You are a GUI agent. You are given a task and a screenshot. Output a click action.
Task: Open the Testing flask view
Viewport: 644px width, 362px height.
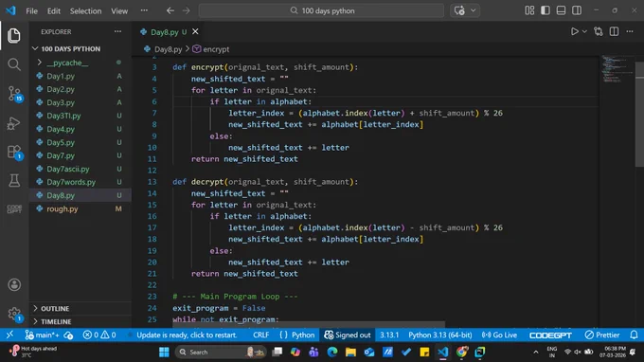point(14,180)
